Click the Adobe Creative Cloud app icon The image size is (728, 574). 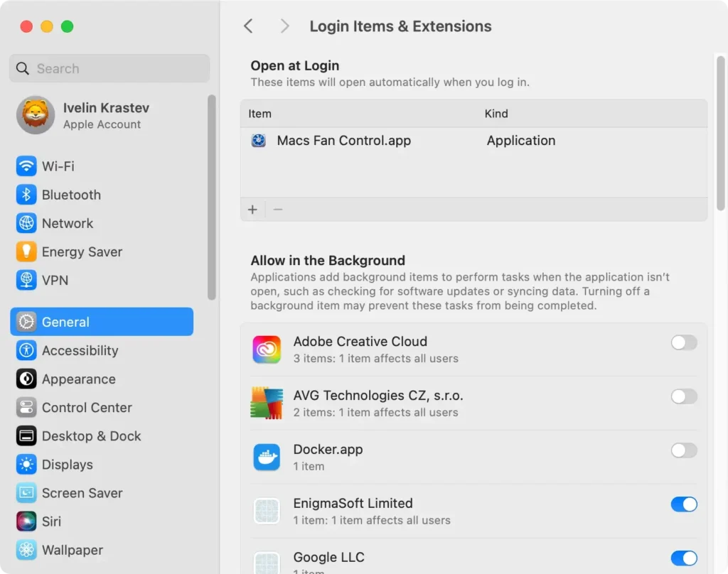[267, 350]
